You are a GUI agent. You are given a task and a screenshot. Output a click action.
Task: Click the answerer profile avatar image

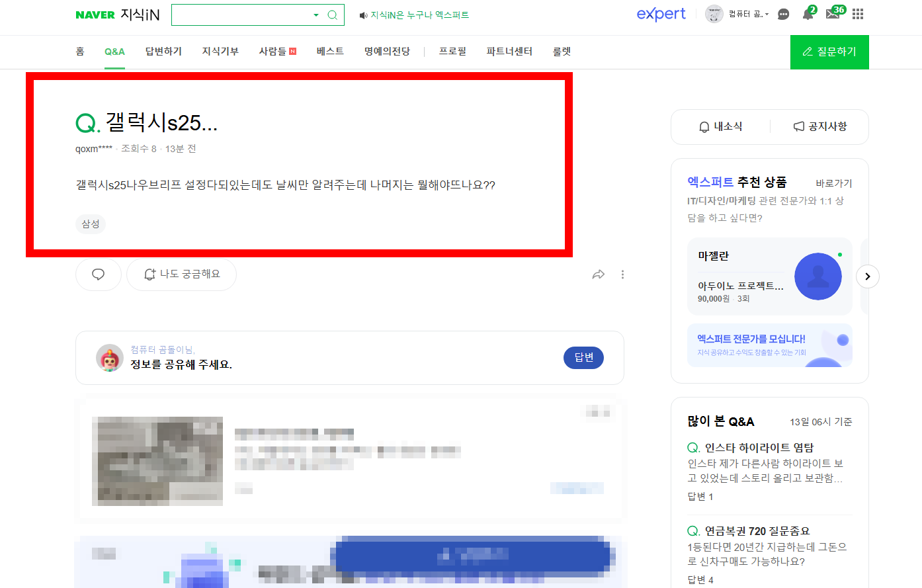pos(110,358)
